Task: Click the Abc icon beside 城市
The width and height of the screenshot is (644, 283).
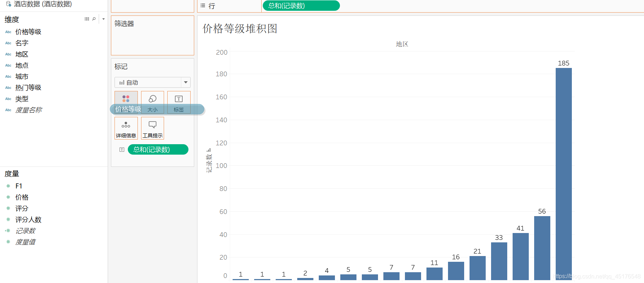Action: point(8,77)
